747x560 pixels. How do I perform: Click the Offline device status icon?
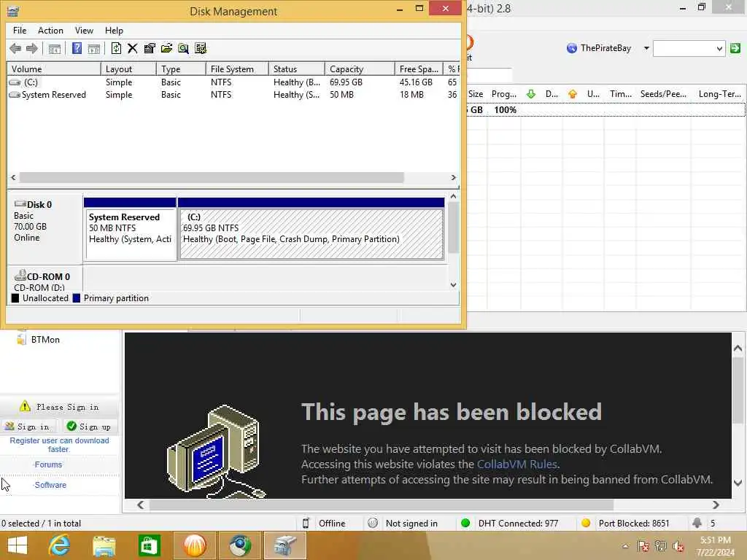(x=306, y=524)
